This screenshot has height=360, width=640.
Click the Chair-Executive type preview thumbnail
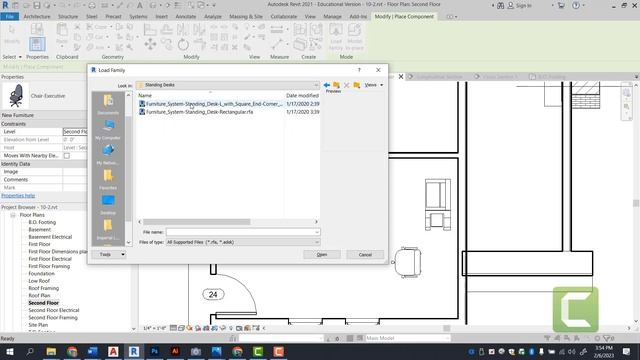pyautogui.click(x=16, y=96)
